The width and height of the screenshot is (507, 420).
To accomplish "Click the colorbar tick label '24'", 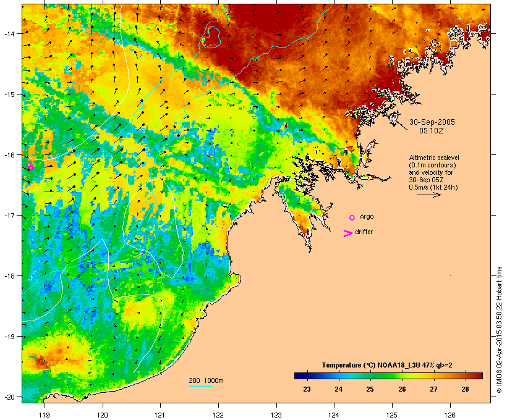I will pyautogui.click(x=339, y=389).
